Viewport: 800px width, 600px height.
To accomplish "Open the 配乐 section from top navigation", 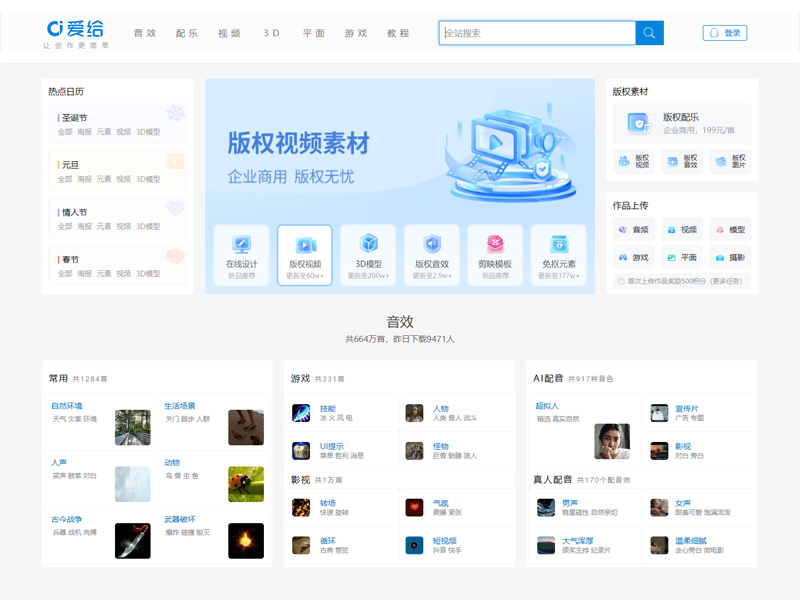I will click(188, 32).
